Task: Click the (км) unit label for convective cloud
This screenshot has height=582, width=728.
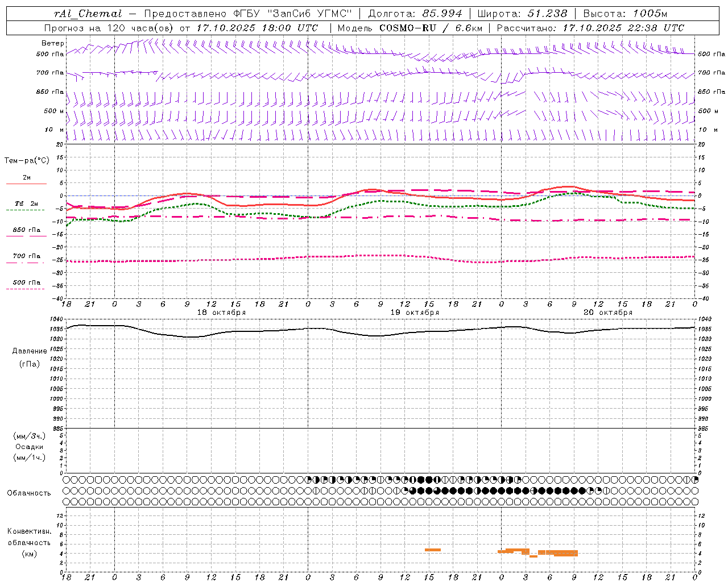Action: click(x=30, y=554)
